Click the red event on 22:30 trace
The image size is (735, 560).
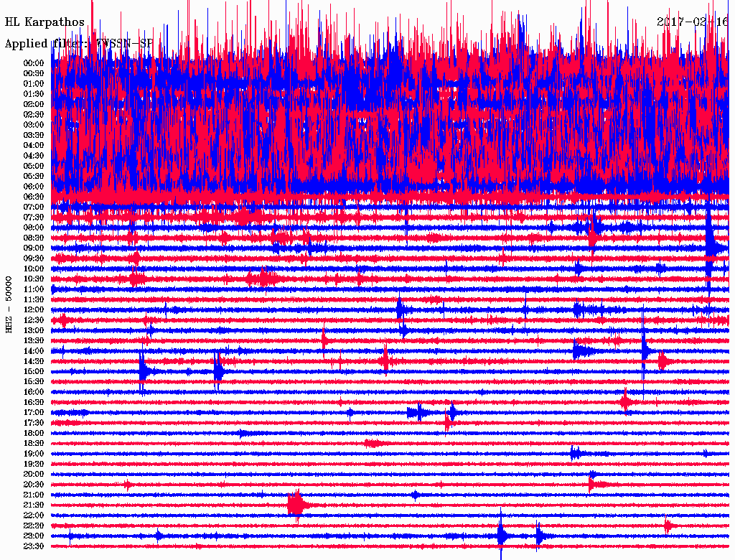click(x=668, y=526)
